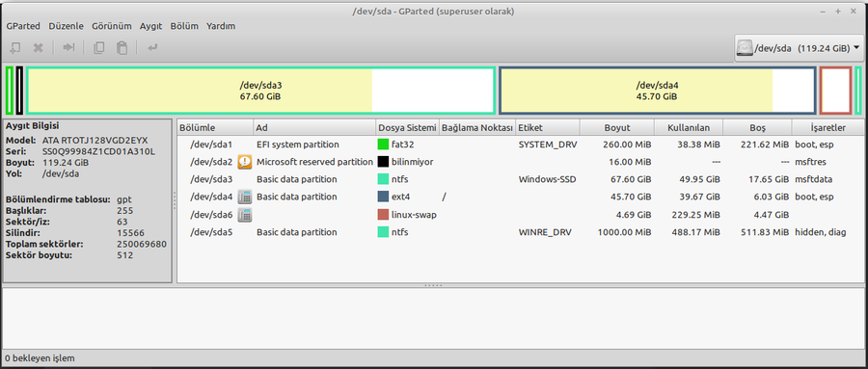Click the Windows-SSD label cell
The width and height of the screenshot is (868, 369).
click(x=547, y=179)
